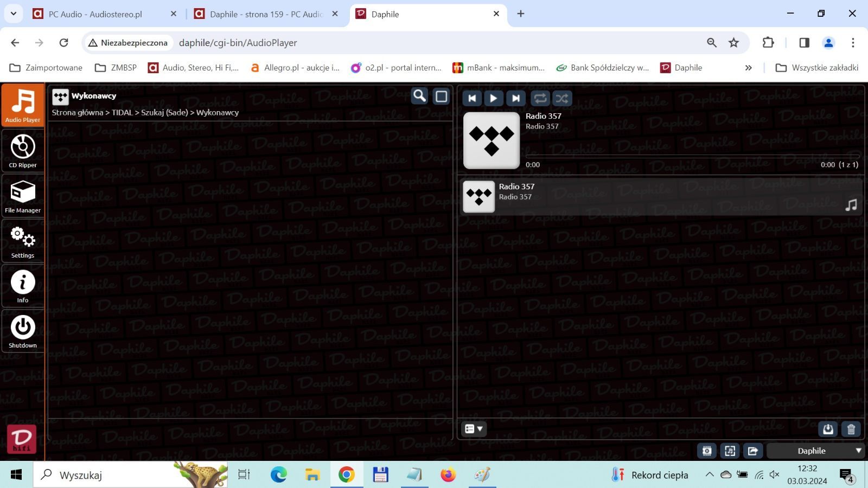Click the Wykonawcy breadcrumb
This screenshot has width=868, height=488.
[218, 112]
